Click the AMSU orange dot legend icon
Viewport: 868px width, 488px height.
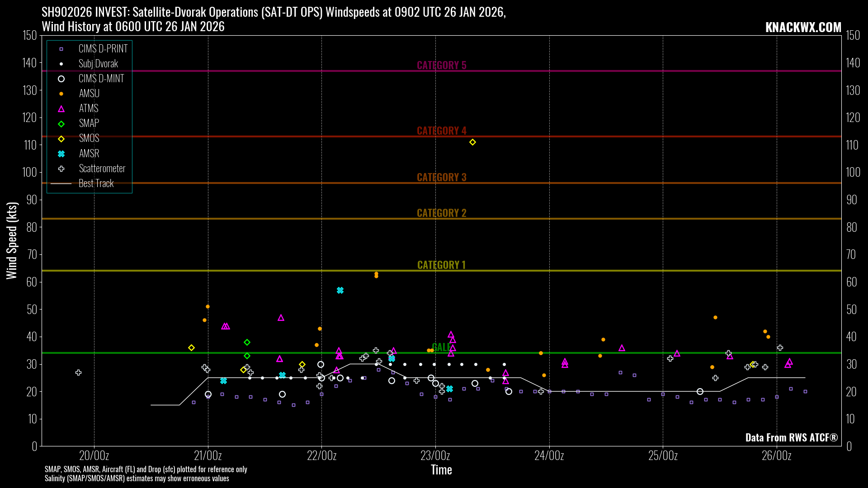coord(61,94)
